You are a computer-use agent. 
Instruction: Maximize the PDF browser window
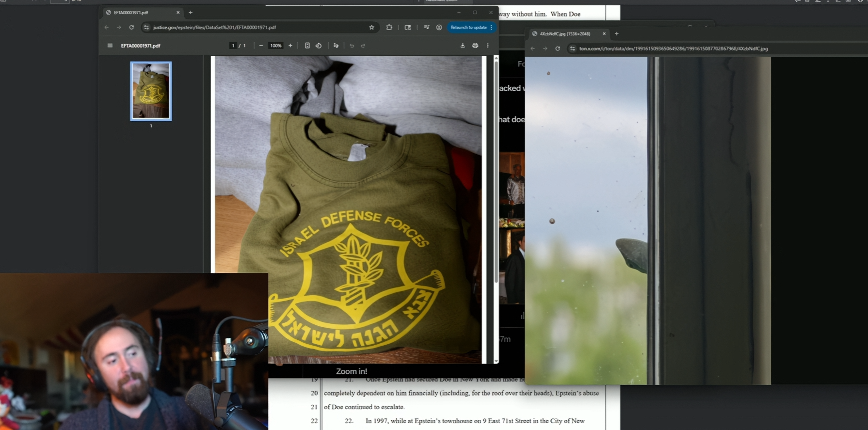tap(475, 13)
